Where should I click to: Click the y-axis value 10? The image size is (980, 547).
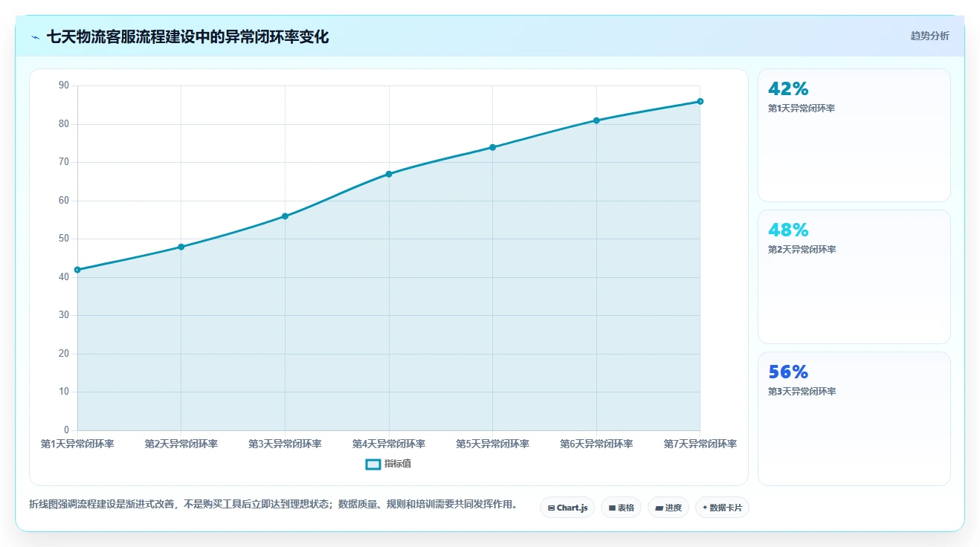[x=63, y=392]
